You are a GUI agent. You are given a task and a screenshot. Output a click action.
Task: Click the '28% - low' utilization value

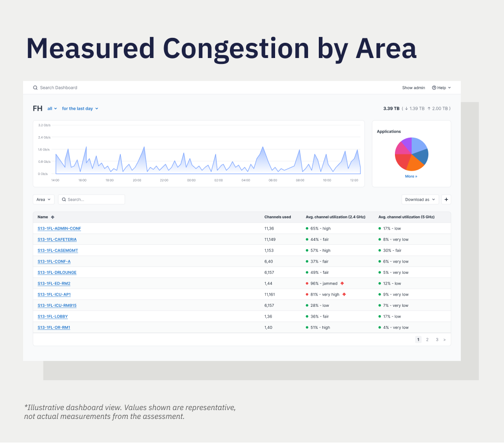[x=319, y=305]
